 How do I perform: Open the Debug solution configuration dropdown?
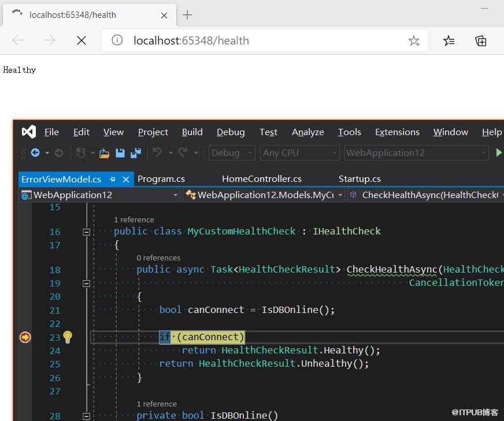[x=232, y=153]
